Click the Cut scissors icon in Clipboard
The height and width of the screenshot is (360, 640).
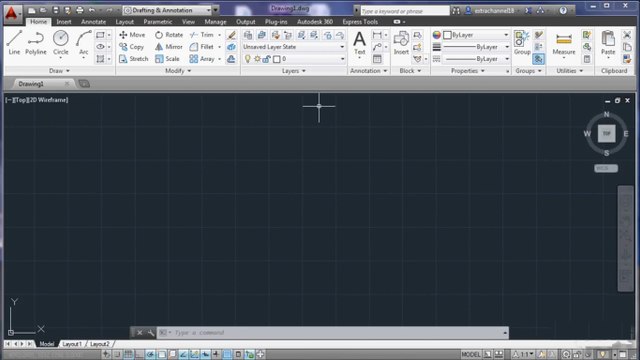[x=627, y=35]
